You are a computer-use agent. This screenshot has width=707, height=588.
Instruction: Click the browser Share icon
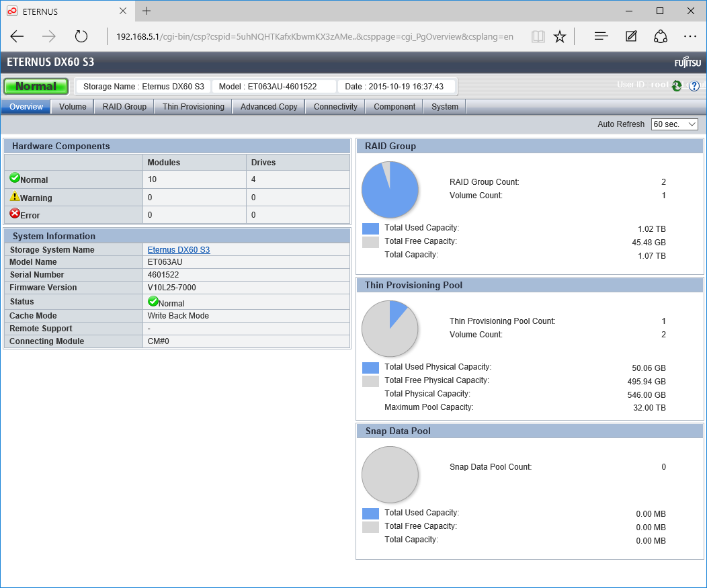661,36
